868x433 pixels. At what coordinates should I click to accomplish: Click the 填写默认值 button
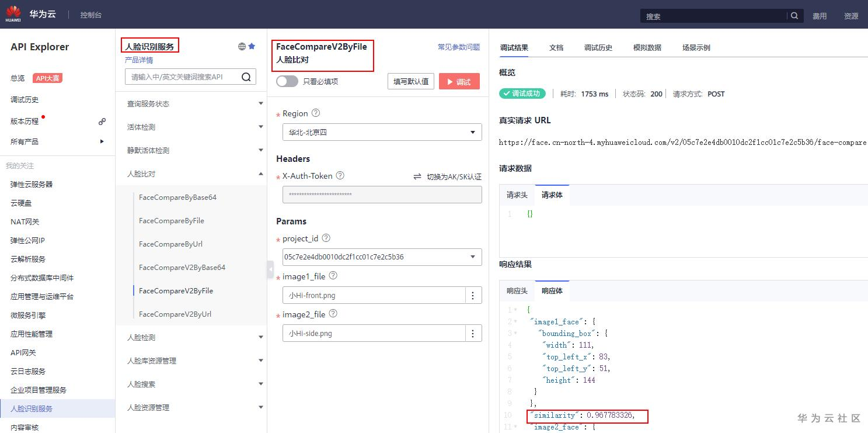(x=411, y=82)
